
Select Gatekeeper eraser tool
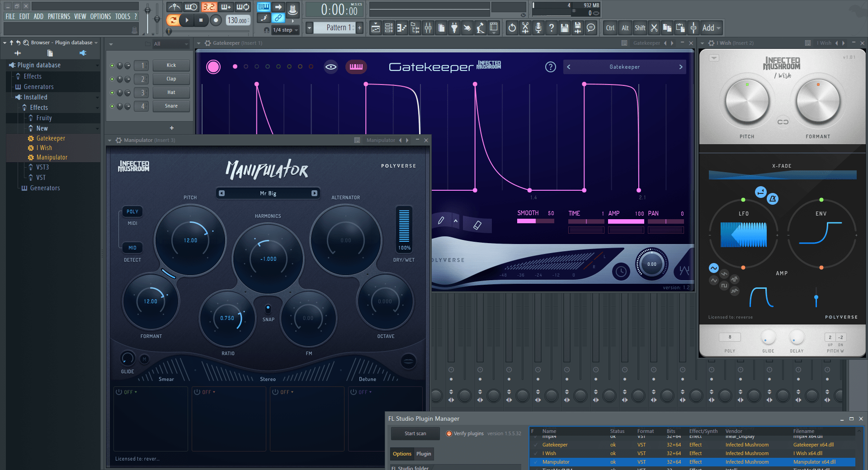point(477,225)
